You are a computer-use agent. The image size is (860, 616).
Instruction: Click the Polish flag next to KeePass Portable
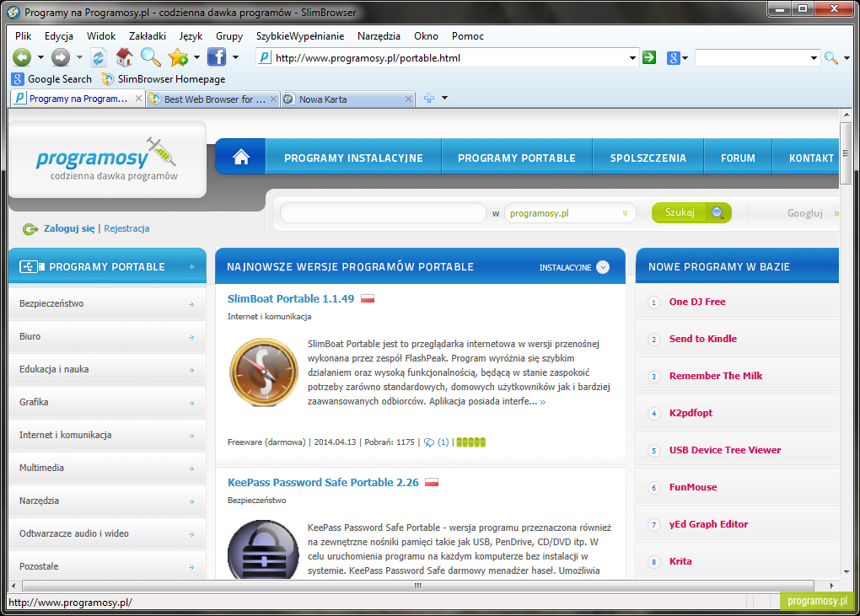click(x=432, y=482)
